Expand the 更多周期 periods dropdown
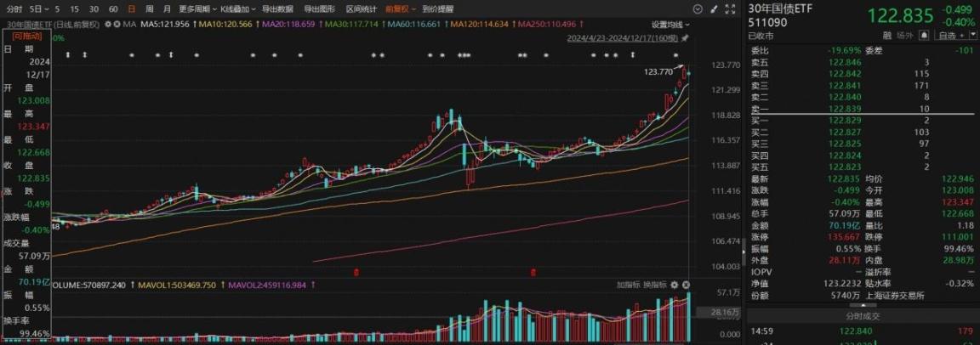 click(x=197, y=9)
